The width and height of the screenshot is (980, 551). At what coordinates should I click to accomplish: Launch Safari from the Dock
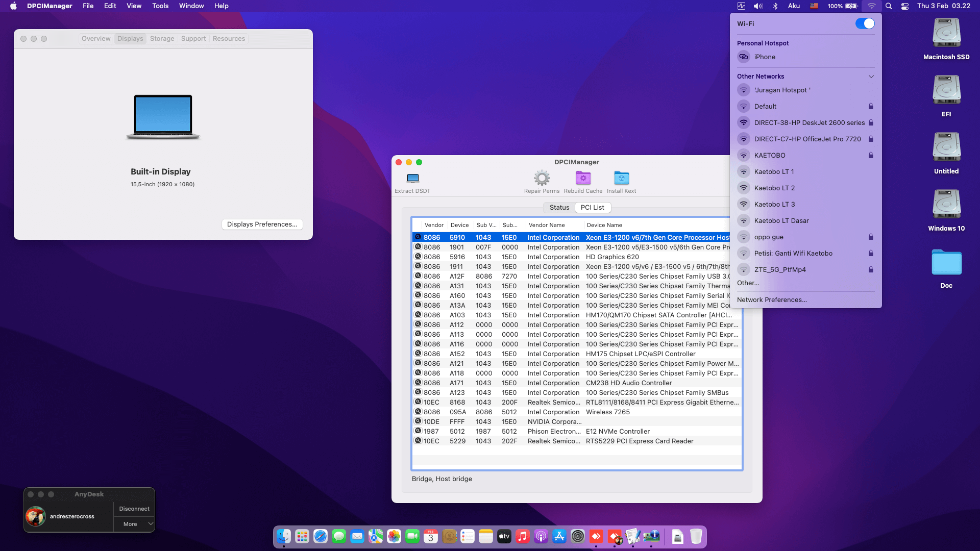[321, 536]
